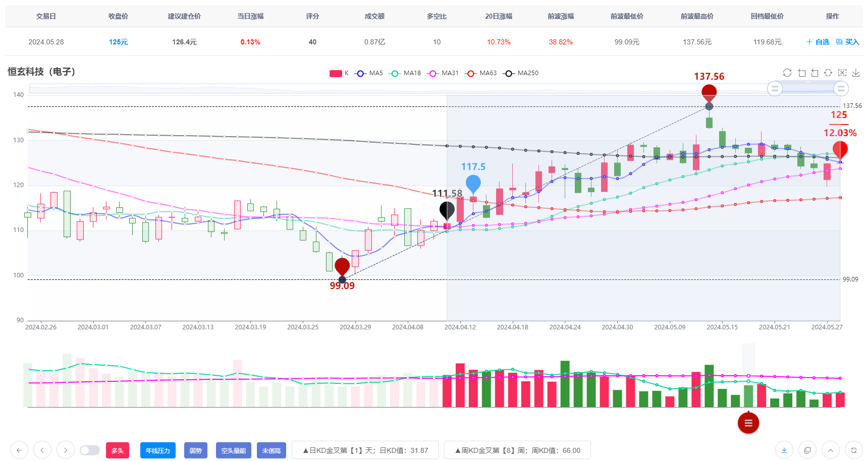Screen dimensions: 868x461
Task: Click the back arrow circle button
Action: click(19, 450)
